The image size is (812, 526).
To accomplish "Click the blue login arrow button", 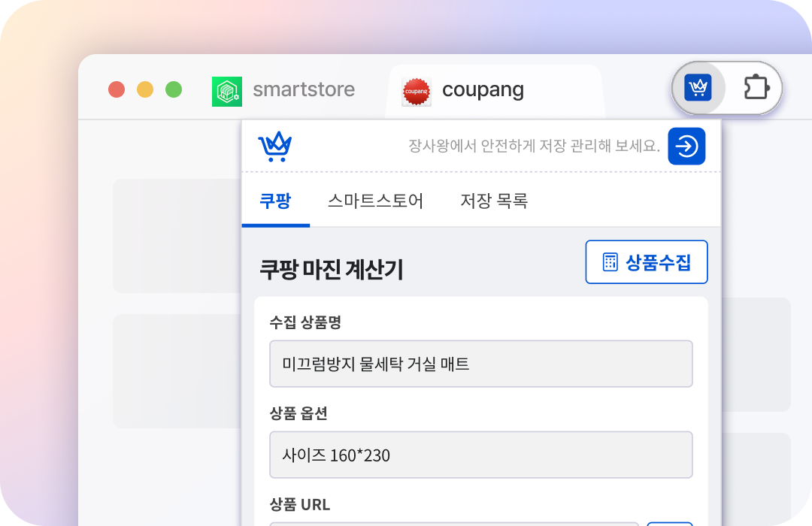I will (686, 146).
